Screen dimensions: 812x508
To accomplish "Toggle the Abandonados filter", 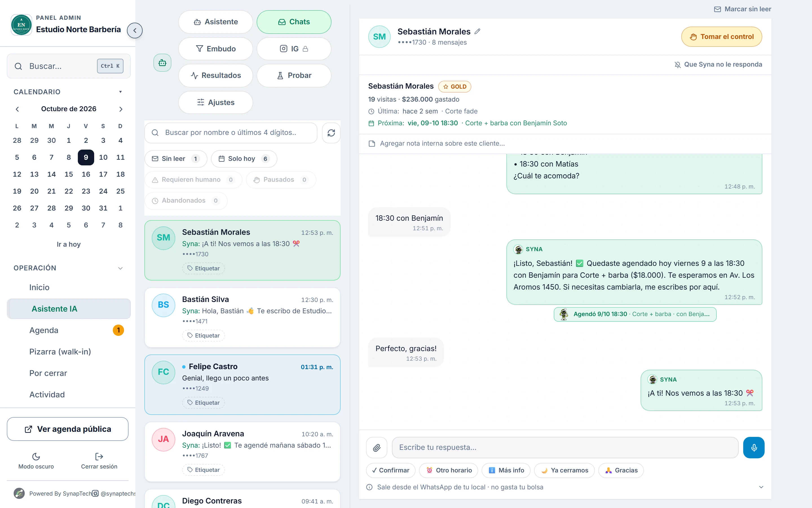I will [x=186, y=201].
